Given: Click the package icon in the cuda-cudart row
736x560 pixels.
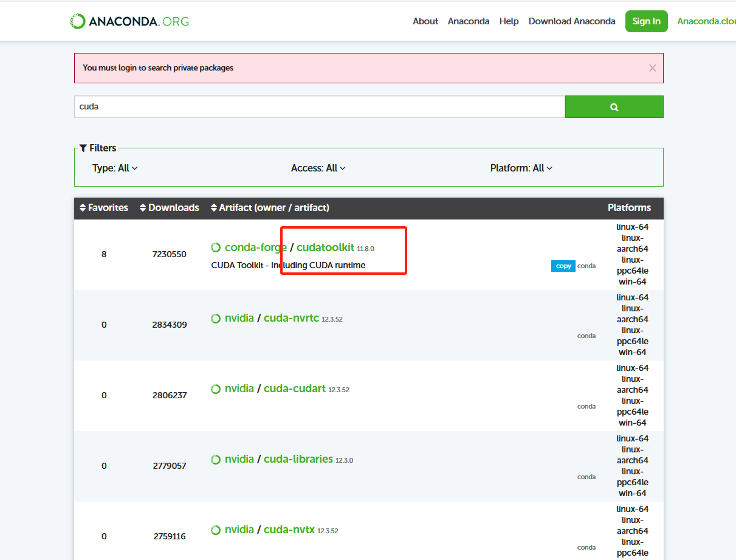Looking at the screenshot, I should [216, 389].
